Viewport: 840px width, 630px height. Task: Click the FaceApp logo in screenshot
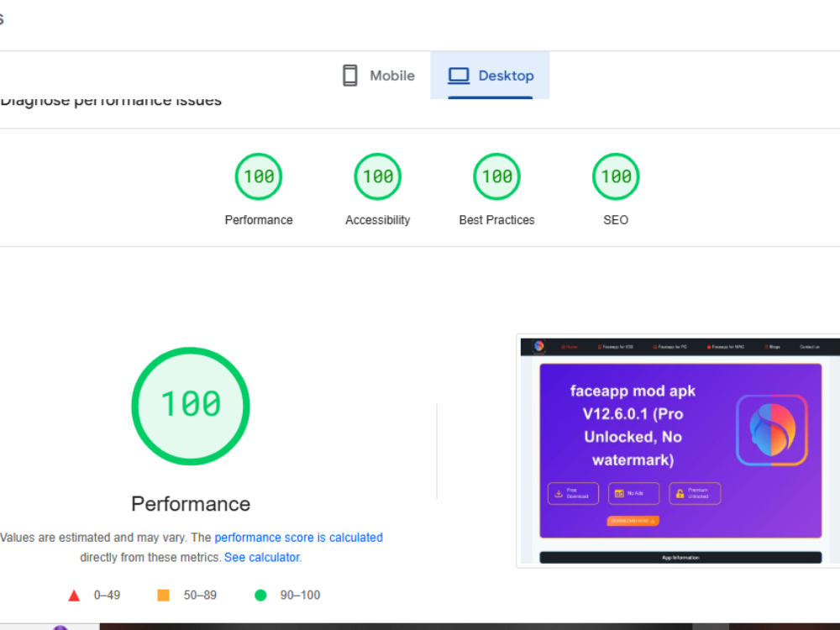pyautogui.click(x=771, y=430)
